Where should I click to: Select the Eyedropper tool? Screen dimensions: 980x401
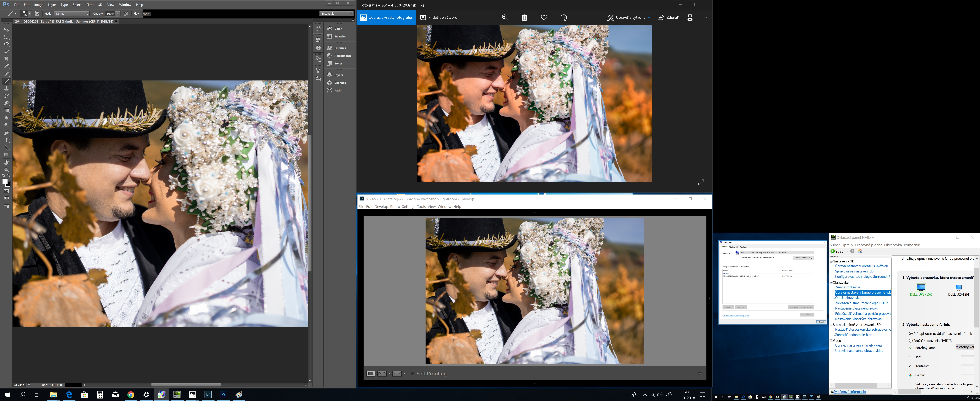tap(6, 66)
